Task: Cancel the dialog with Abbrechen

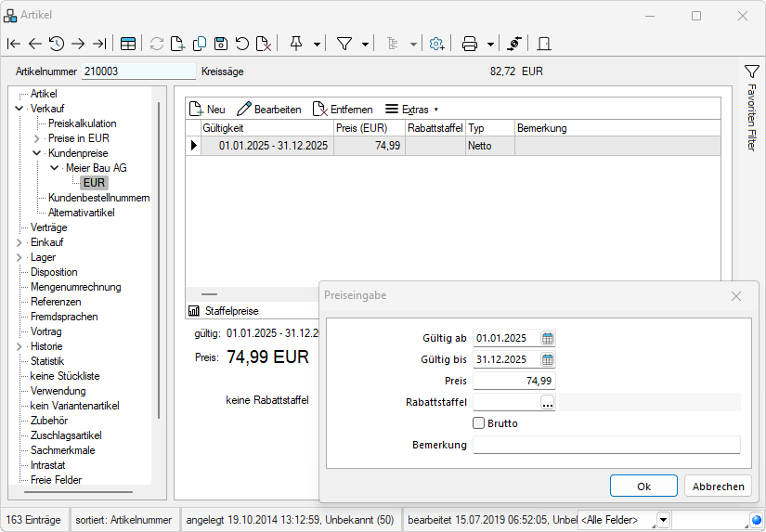Action: 718,486
